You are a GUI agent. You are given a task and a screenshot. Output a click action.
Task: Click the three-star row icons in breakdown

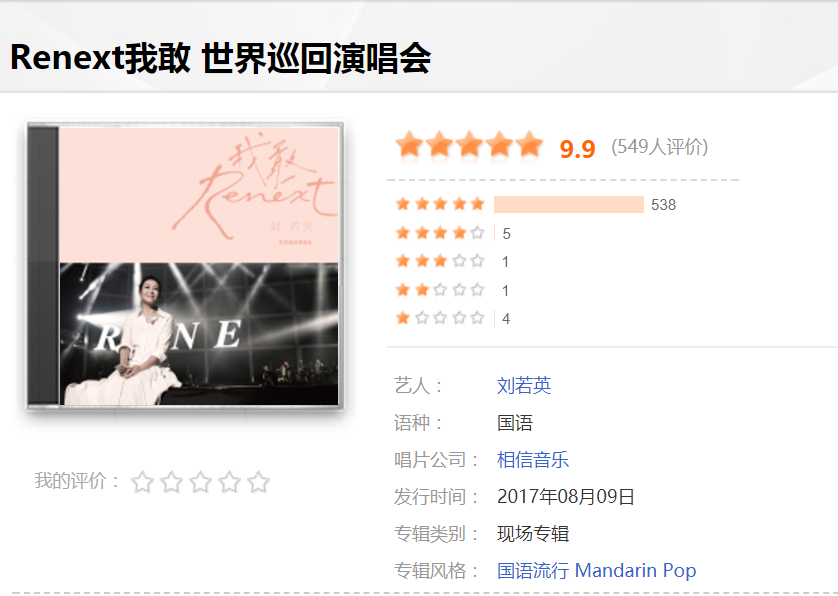point(440,261)
